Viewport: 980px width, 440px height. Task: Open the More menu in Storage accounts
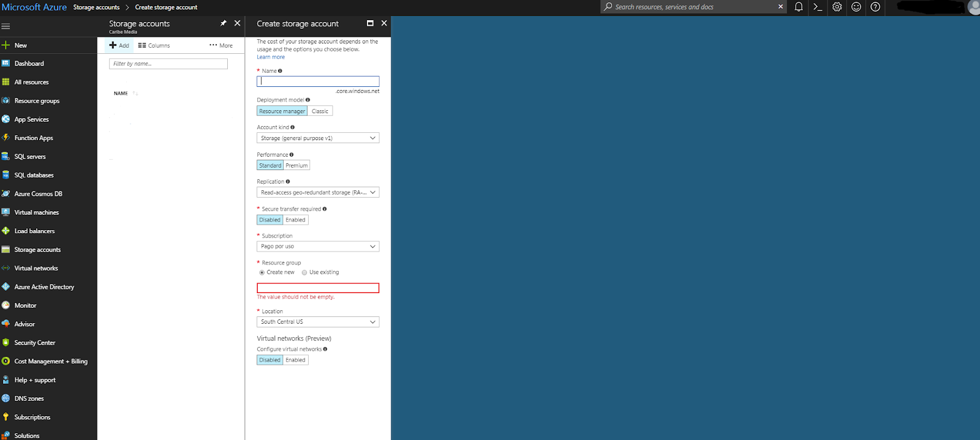point(221,45)
